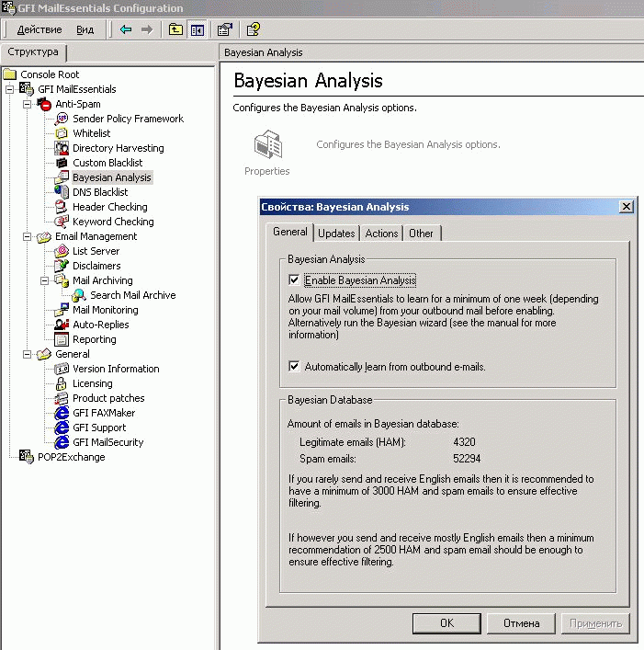Click the Properties toolbar icon

[225, 29]
